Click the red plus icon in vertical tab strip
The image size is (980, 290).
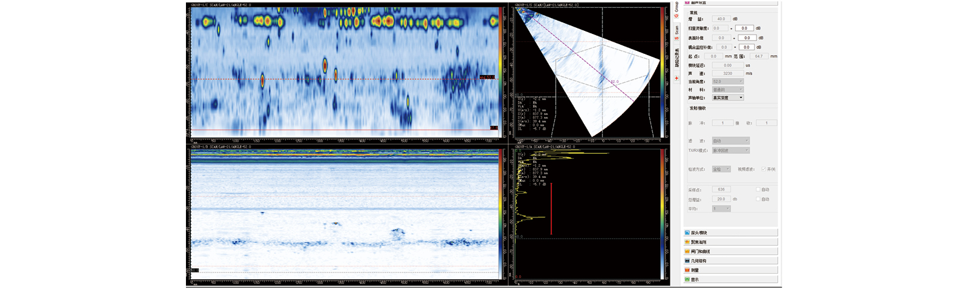click(x=677, y=78)
